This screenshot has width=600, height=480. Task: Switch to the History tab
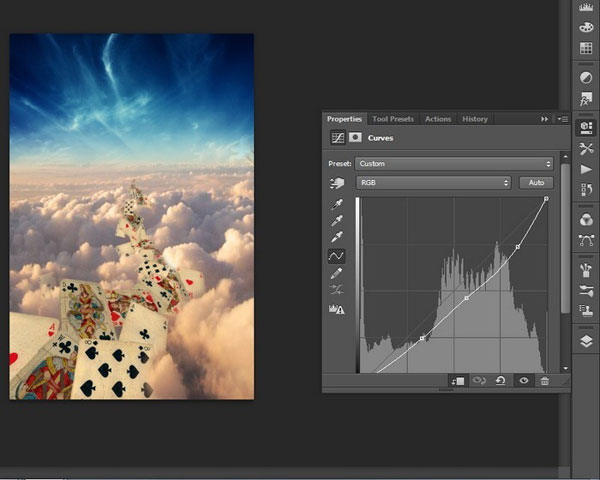(475, 119)
